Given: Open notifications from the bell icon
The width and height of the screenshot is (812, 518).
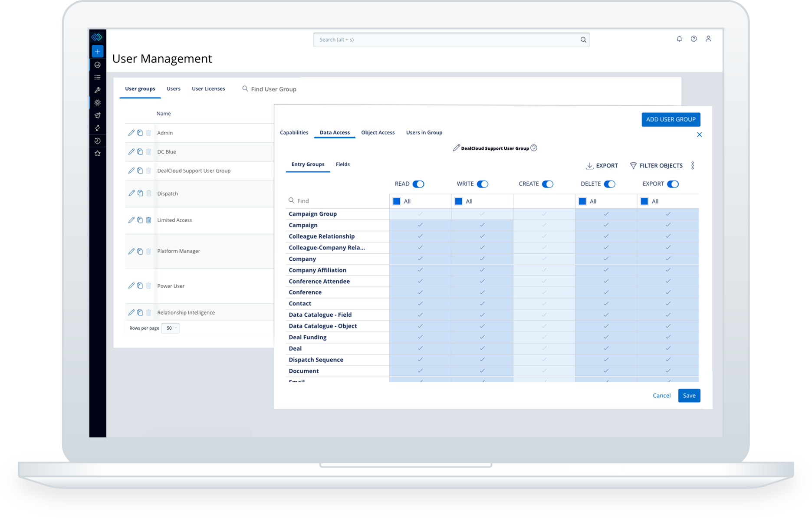Looking at the screenshot, I should tap(679, 39).
